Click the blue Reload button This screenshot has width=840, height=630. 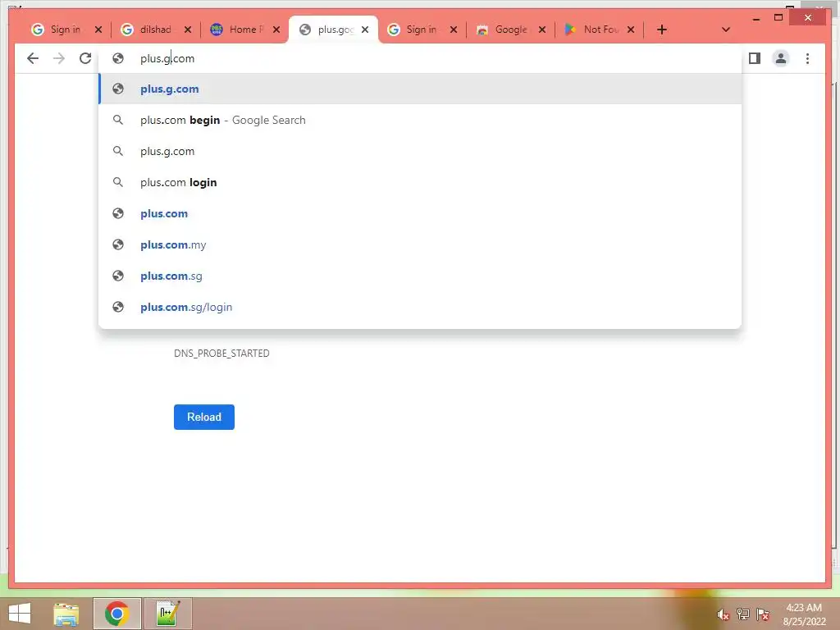(x=204, y=417)
